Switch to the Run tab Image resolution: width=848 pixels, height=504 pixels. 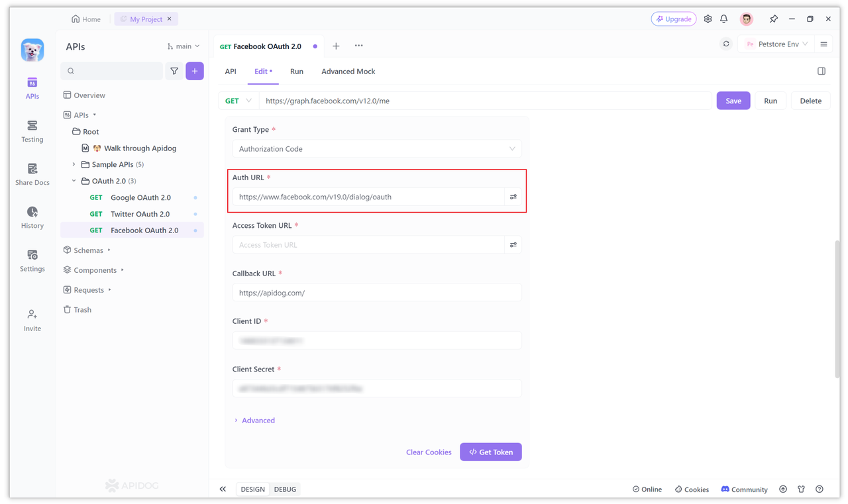[x=297, y=72]
